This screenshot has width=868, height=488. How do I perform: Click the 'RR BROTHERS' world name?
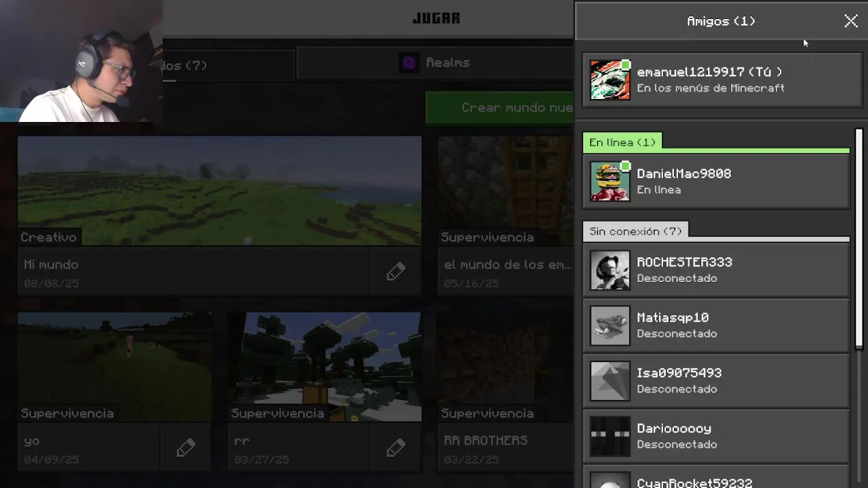pyautogui.click(x=486, y=441)
